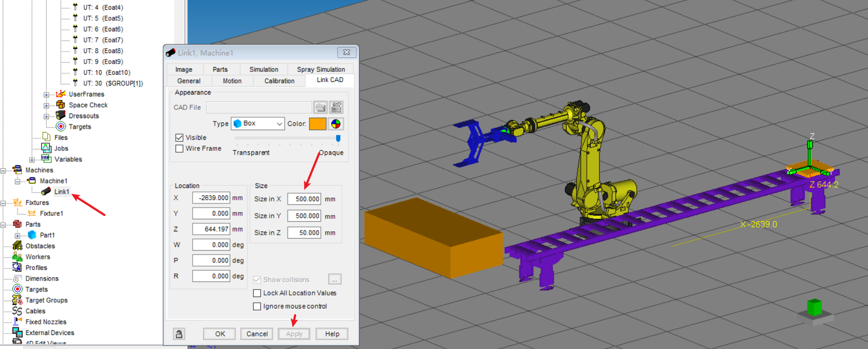The height and width of the screenshot is (349, 868).
Task: Click the Fixture1 icon in the tree
Action: point(32,213)
